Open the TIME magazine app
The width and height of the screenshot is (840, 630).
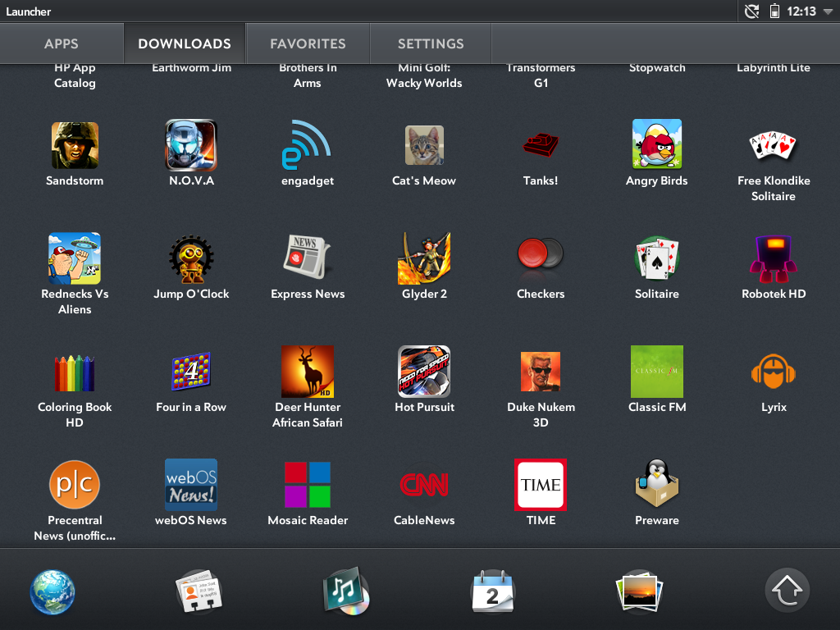click(x=541, y=484)
